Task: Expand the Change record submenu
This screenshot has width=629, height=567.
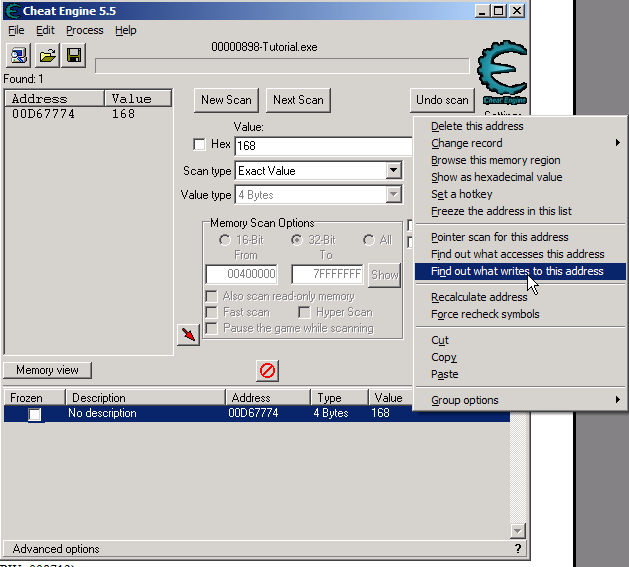Action: (x=520, y=143)
